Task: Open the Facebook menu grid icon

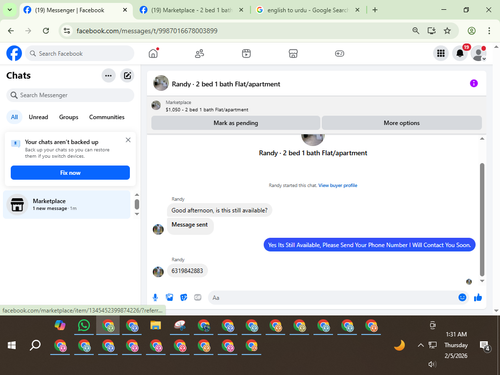Action: click(441, 53)
